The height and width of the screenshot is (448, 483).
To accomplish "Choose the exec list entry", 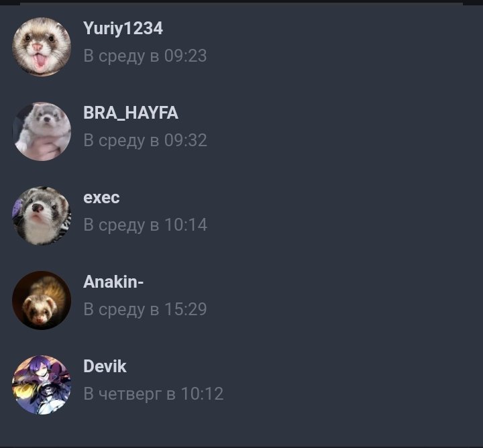I will tap(241, 216).
